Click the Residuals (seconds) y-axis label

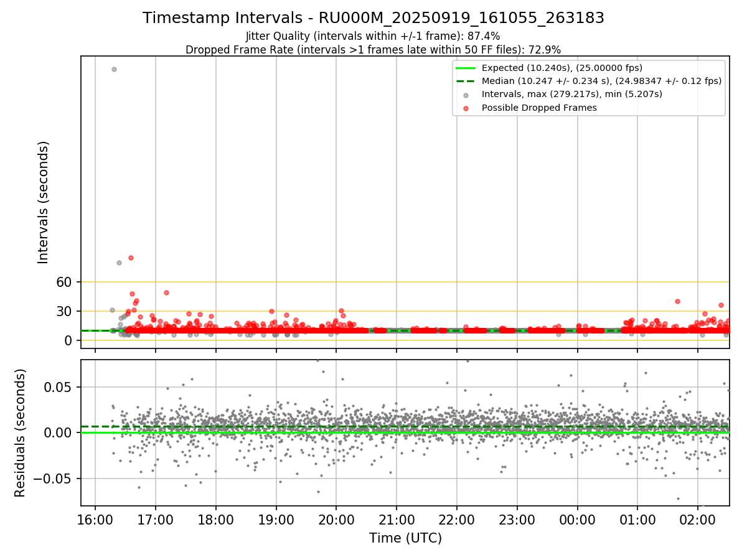tap(20, 432)
